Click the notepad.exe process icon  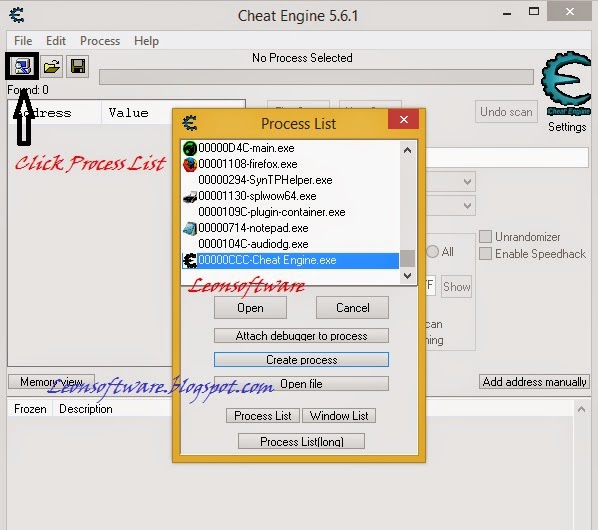190,228
